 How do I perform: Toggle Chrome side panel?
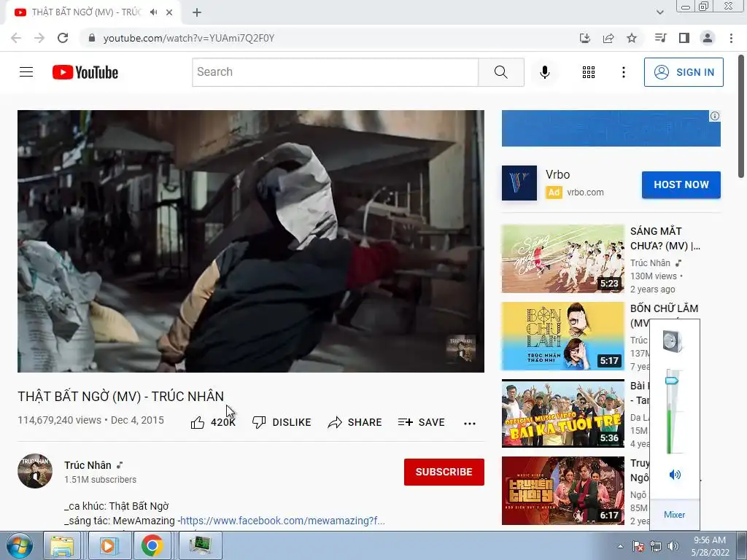pos(684,38)
